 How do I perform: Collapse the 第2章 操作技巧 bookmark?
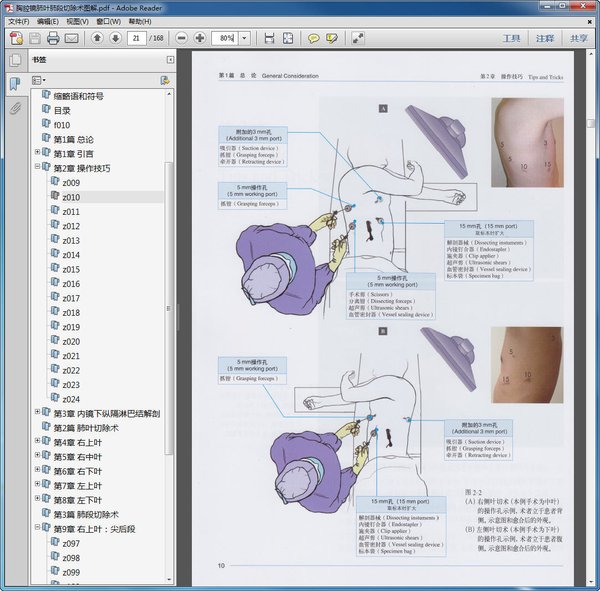[x=37, y=168]
